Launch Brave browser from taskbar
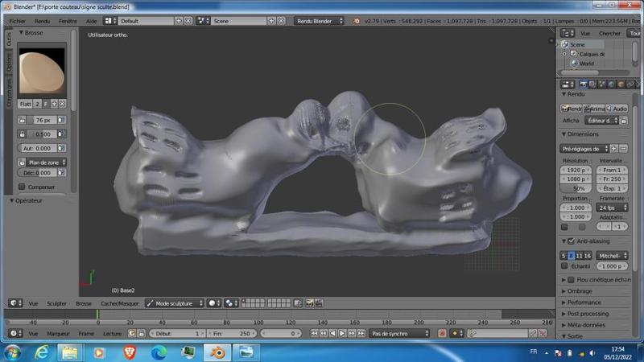 (130, 352)
